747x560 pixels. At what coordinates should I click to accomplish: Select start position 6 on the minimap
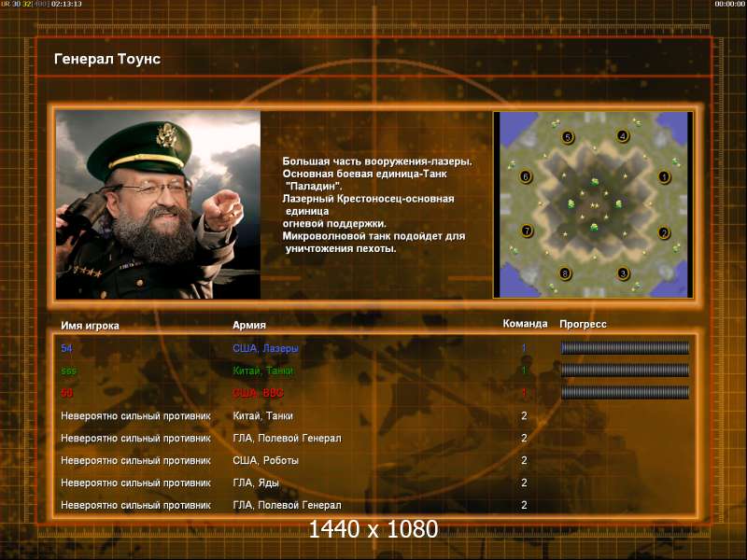click(x=526, y=176)
